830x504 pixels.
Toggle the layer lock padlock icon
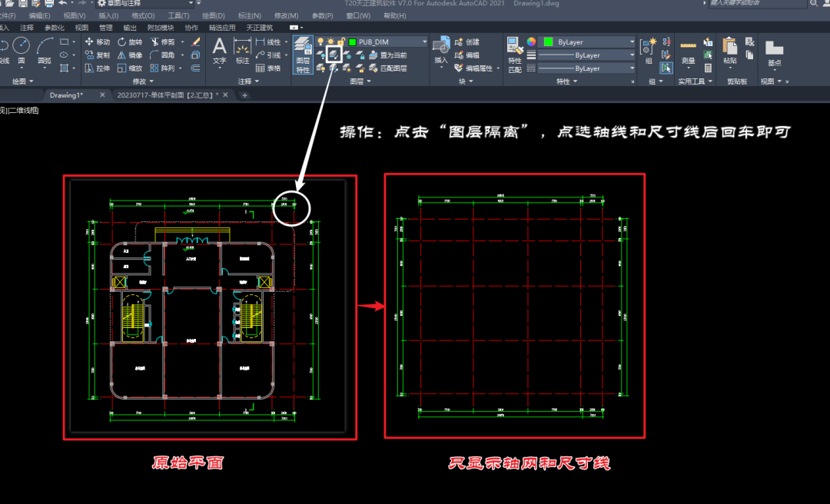tap(340, 41)
